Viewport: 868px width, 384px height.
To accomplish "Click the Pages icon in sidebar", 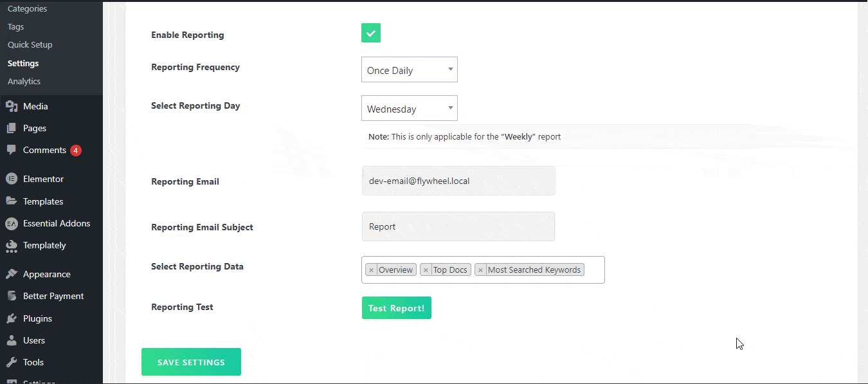I will pos(12,129).
